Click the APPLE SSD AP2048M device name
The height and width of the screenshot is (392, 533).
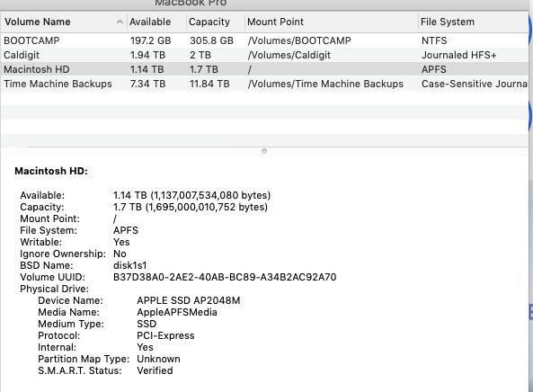click(x=189, y=300)
